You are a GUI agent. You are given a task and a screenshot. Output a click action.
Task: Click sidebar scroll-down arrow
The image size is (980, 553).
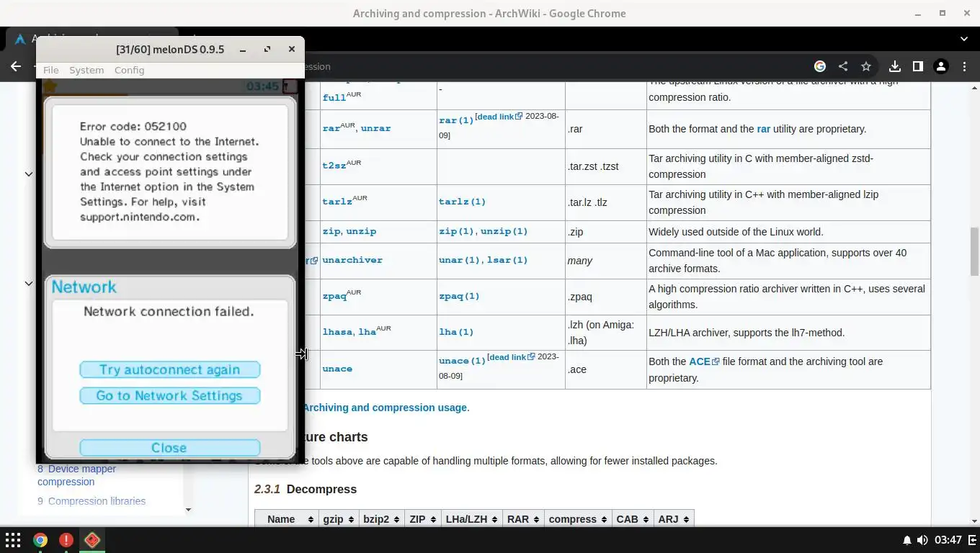pyautogui.click(x=188, y=510)
